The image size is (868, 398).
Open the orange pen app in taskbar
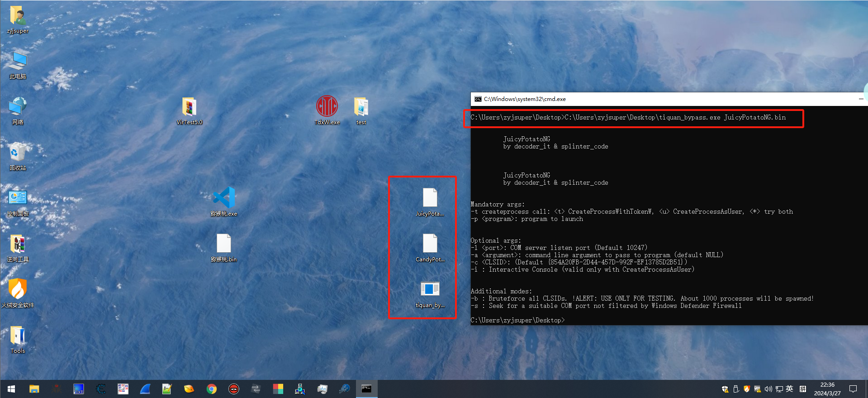pos(189,389)
